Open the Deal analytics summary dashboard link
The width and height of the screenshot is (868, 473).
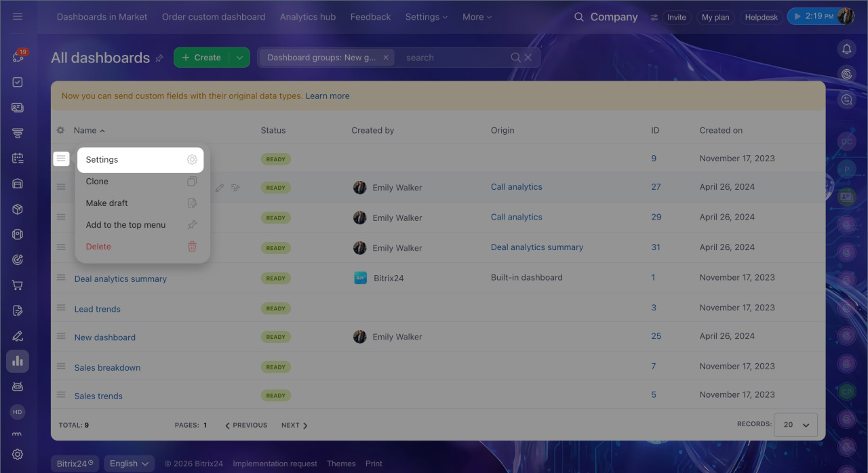tap(121, 279)
